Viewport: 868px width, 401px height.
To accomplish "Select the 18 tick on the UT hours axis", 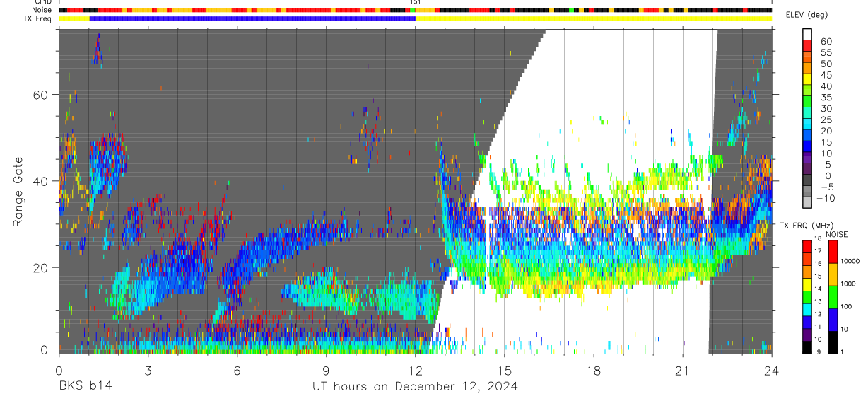I will (594, 370).
